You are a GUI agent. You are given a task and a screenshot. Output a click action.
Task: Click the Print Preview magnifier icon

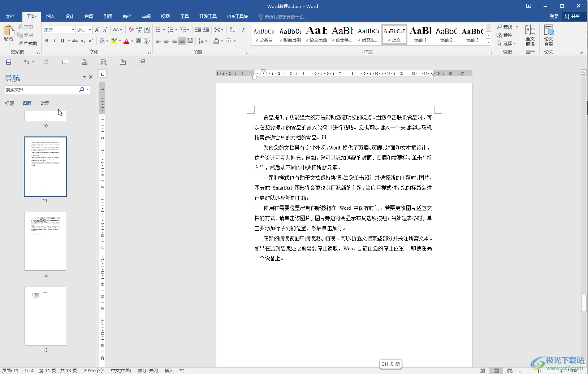(104, 62)
